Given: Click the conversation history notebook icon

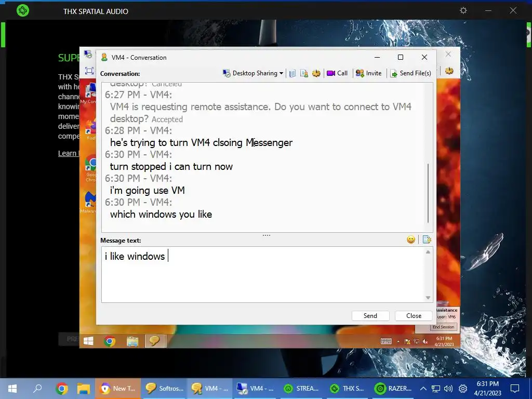Looking at the screenshot, I should tap(292, 73).
